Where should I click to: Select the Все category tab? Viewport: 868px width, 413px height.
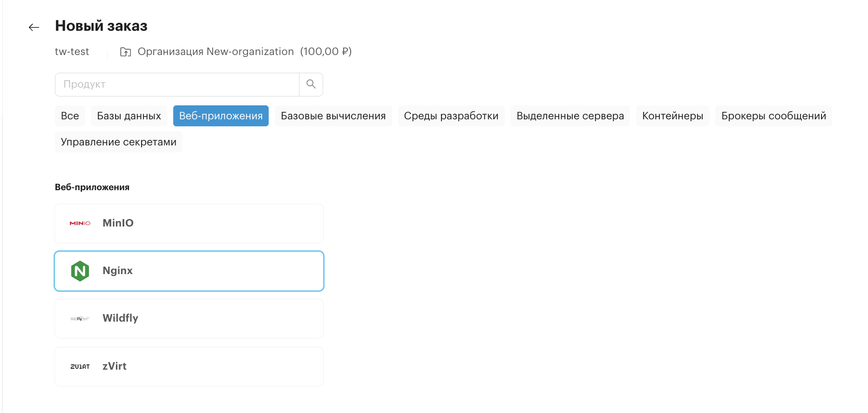pos(70,116)
